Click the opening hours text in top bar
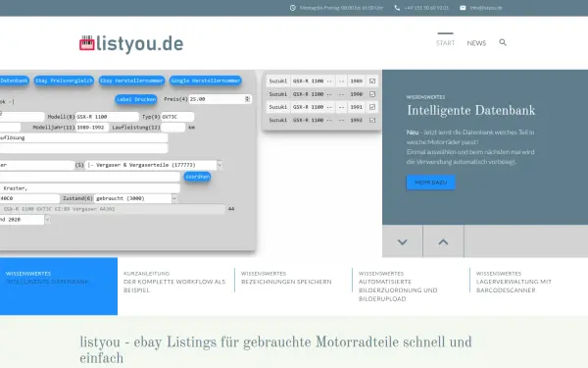The height and width of the screenshot is (368, 588). tap(341, 8)
